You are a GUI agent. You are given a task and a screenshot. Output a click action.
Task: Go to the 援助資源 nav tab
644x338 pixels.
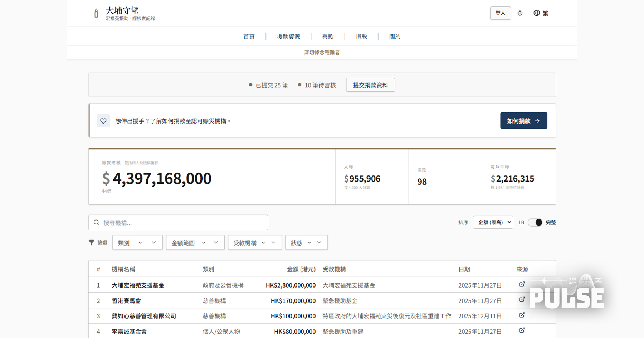click(x=288, y=37)
